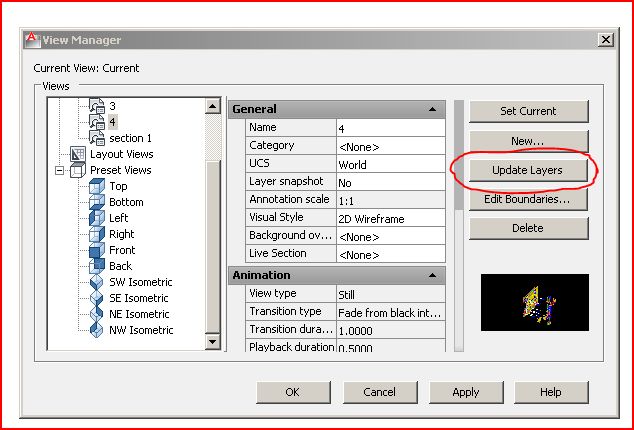Click the Delete button
This screenshot has width=634, height=430.
coord(528,228)
